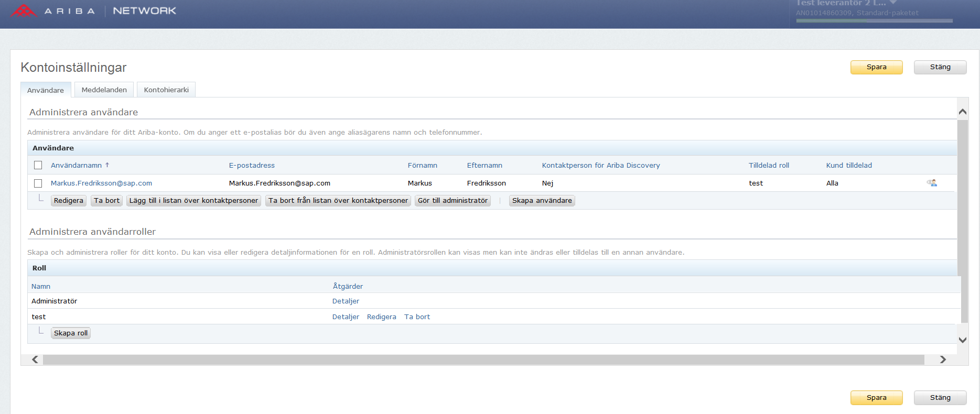
Task: Click the vertical scrollbar down arrow
Action: pyautogui.click(x=962, y=340)
